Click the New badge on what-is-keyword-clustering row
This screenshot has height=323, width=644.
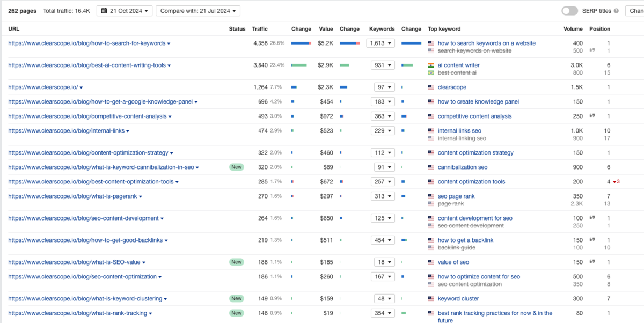(x=236, y=299)
